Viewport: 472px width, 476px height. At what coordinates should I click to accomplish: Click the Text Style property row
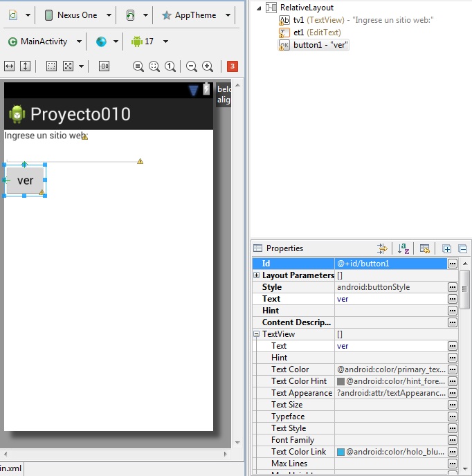(x=355, y=428)
